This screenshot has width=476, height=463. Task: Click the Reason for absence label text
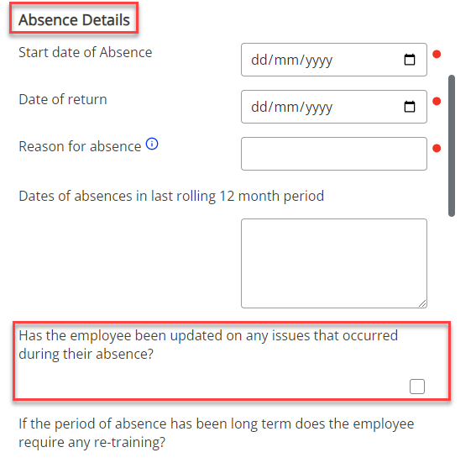click(80, 146)
